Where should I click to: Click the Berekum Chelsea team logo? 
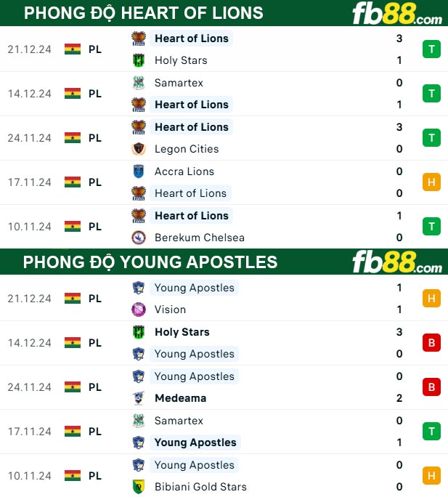coord(139,238)
